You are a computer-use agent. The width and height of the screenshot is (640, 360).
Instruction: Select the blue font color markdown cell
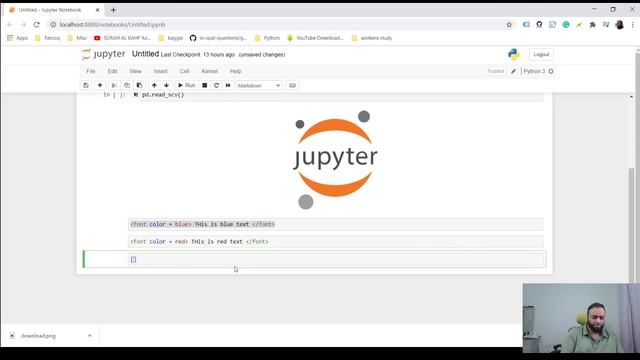[336, 224]
